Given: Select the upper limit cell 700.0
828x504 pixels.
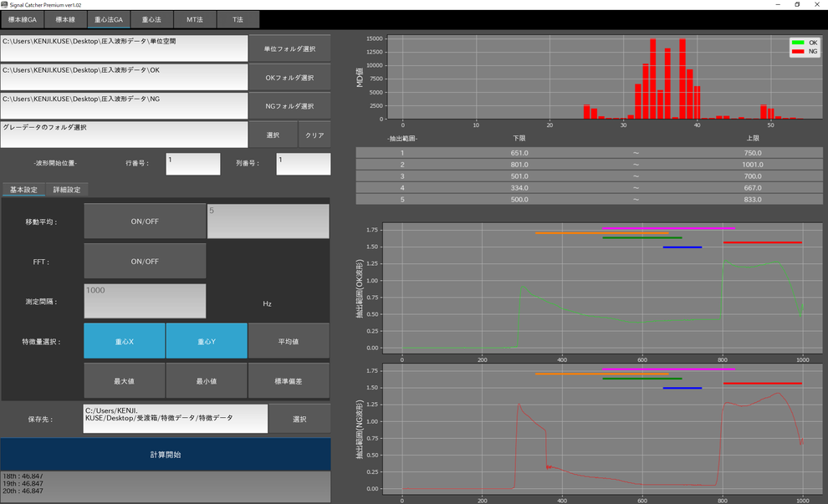Looking at the screenshot, I should pos(753,176).
